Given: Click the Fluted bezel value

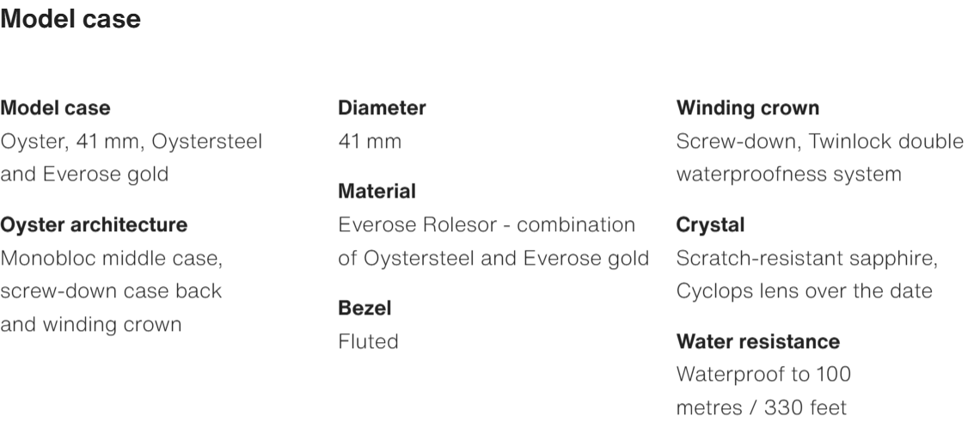Looking at the screenshot, I should (368, 341).
